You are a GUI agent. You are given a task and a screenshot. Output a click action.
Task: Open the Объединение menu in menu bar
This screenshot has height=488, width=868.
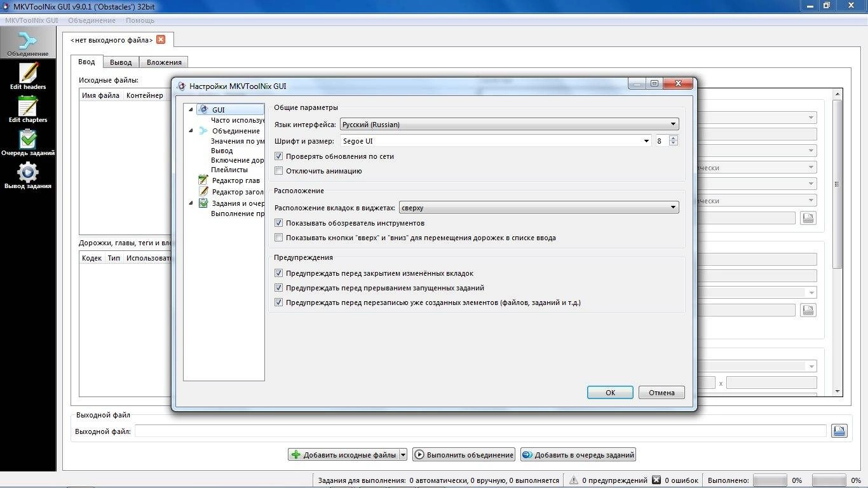92,20
